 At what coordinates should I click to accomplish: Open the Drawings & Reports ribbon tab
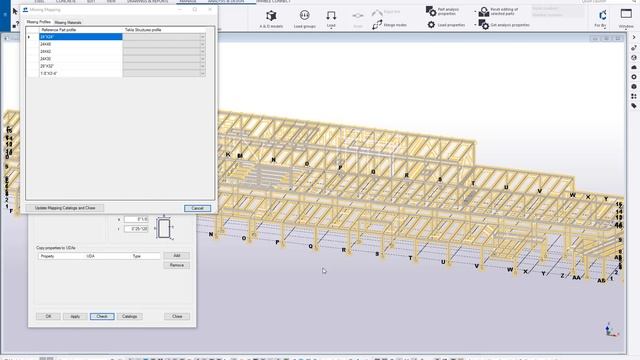coord(147,2)
